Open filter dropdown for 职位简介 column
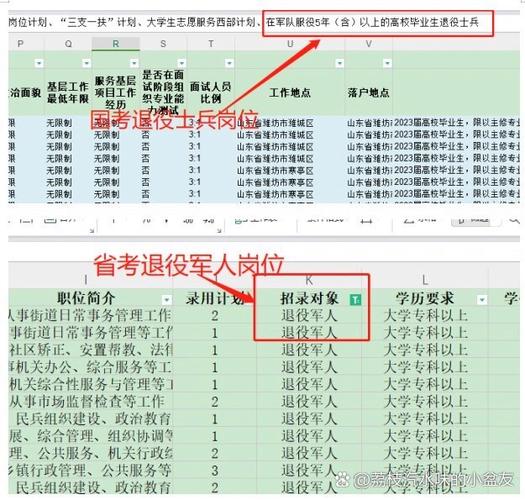Image resolution: width=525 pixels, height=500 pixels. [x=167, y=299]
